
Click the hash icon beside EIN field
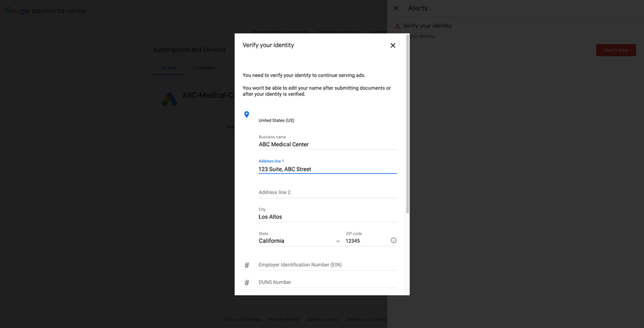(x=247, y=265)
